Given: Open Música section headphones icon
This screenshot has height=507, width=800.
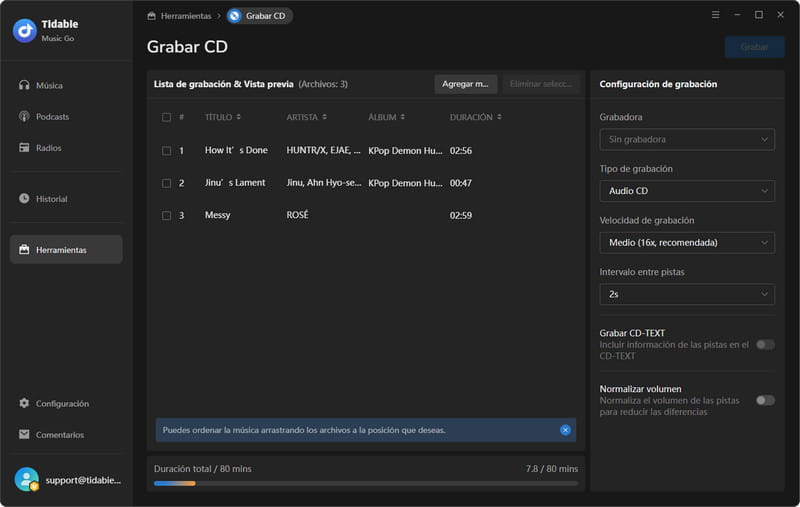Looking at the screenshot, I should (x=24, y=85).
